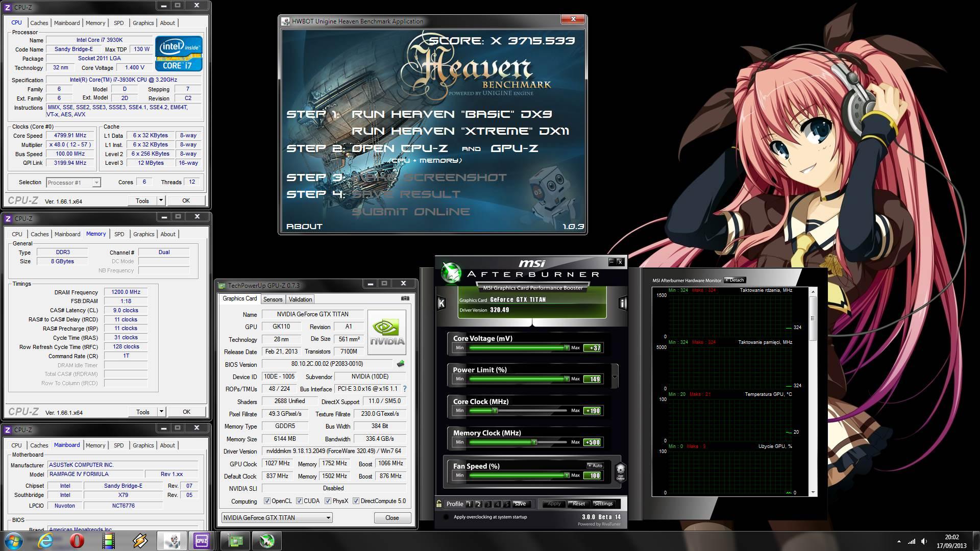Switch to Sensors tab in GPU-Z
The width and height of the screenshot is (980, 551).
click(x=273, y=299)
